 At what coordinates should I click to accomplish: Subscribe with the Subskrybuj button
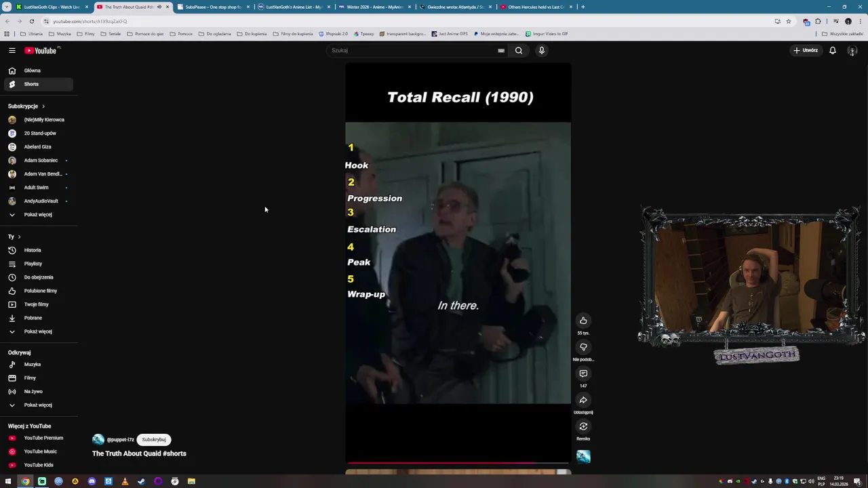[x=154, y=439]
